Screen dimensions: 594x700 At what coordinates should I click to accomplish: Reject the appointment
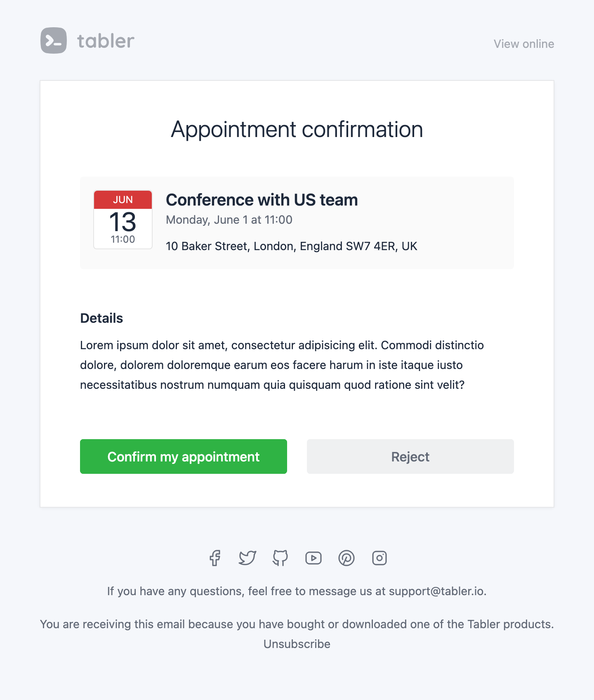[x=410, y=456]
